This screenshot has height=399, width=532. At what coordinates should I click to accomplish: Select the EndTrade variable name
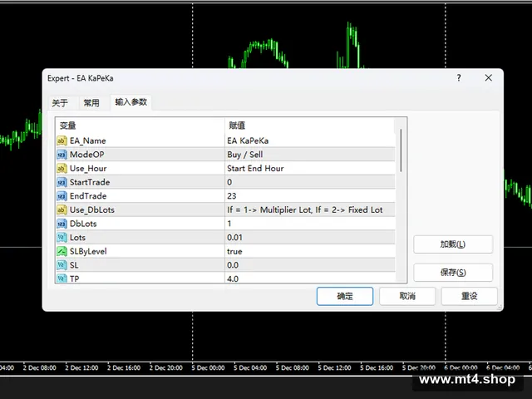coord(88,196)
